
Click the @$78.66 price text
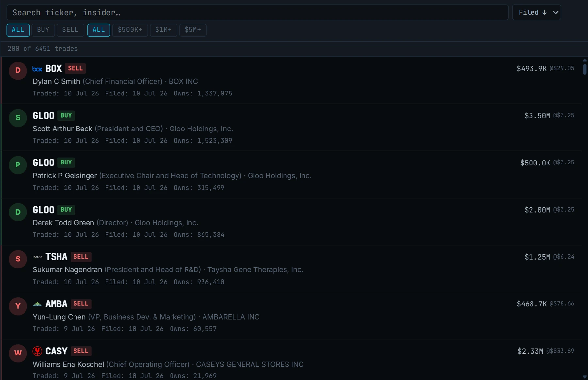click(x=562, y=304)
